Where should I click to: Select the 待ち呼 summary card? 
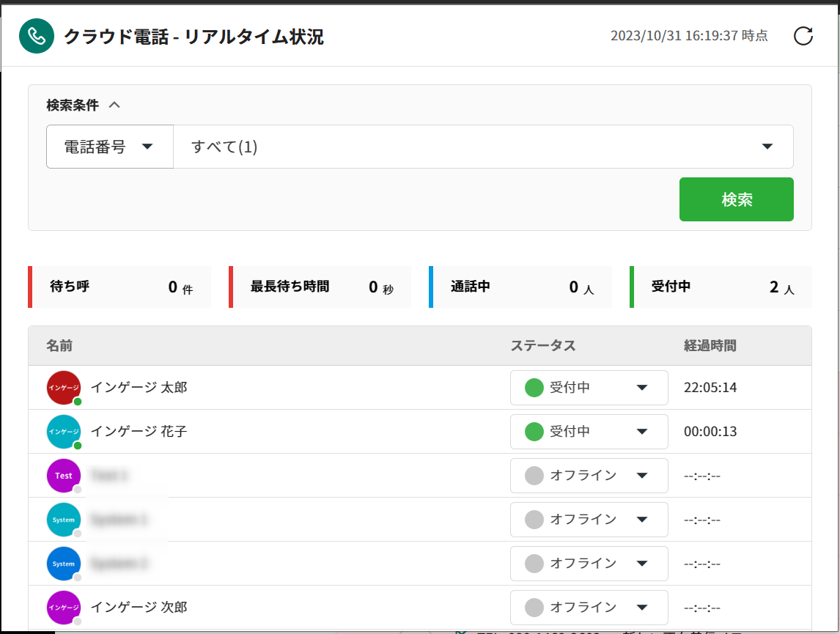[x=119, y=287]
